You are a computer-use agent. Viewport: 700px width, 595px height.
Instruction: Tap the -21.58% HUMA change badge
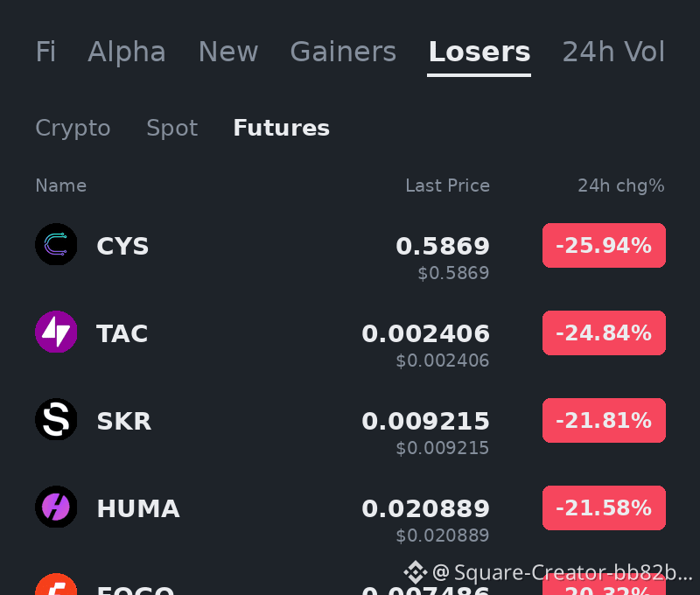pos(604,508)
